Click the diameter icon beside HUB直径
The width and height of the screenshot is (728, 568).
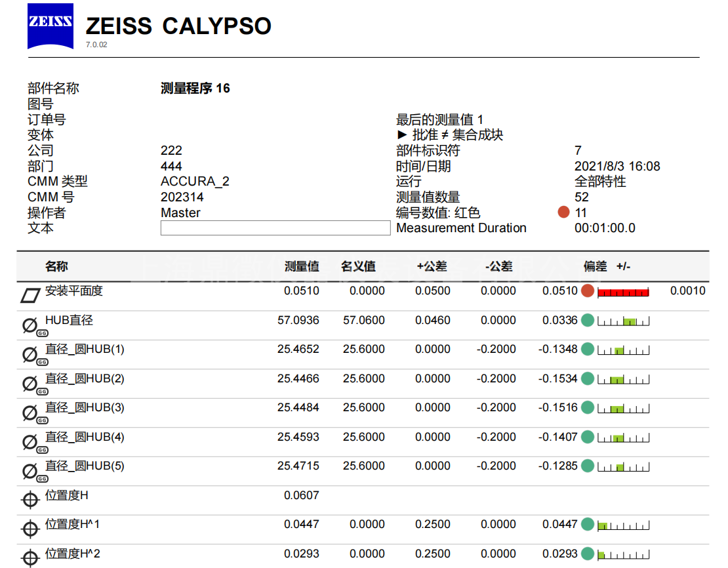tap(30, 325)
